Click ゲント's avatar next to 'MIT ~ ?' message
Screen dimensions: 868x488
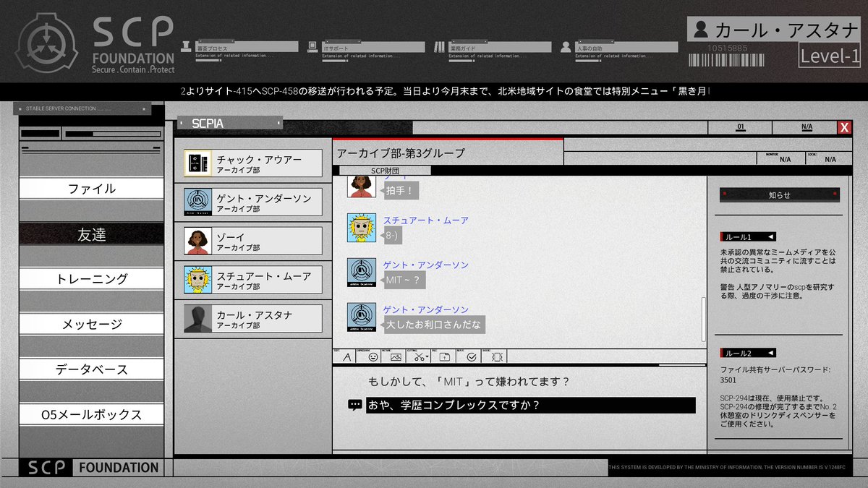point(361,273)
